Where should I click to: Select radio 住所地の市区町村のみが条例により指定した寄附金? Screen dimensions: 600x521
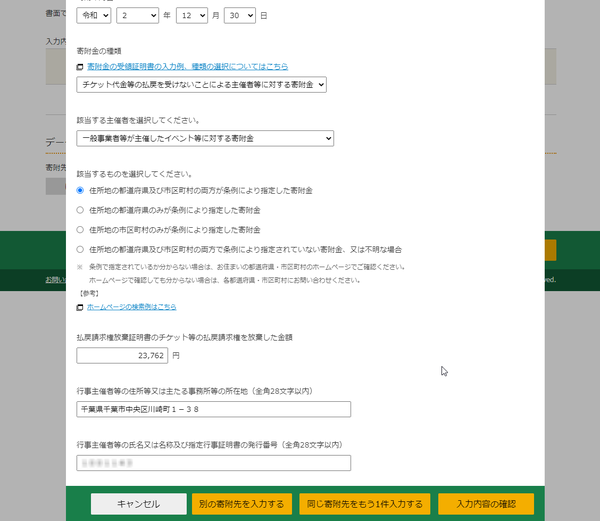(x=81, y=229)
